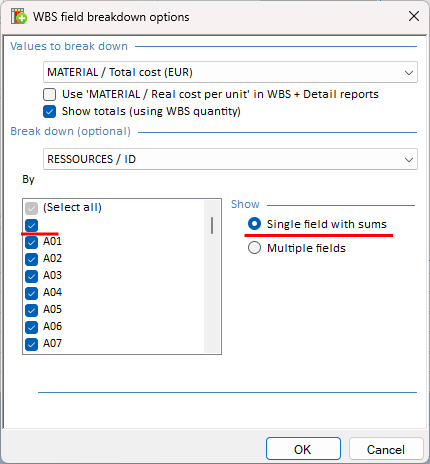Enable 'Use MATERIAL / Real cost per unit' checkbox

pyautogui.click(x=49, y=94)
